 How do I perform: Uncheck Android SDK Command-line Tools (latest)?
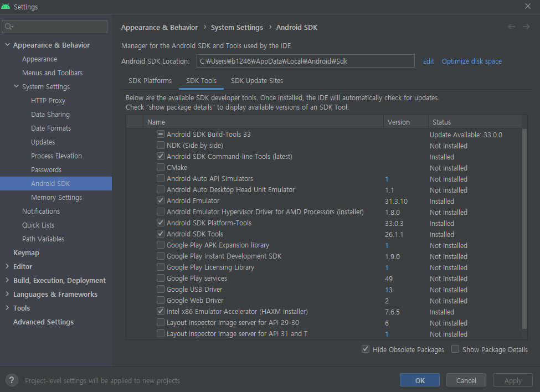(x=161, y=156)
